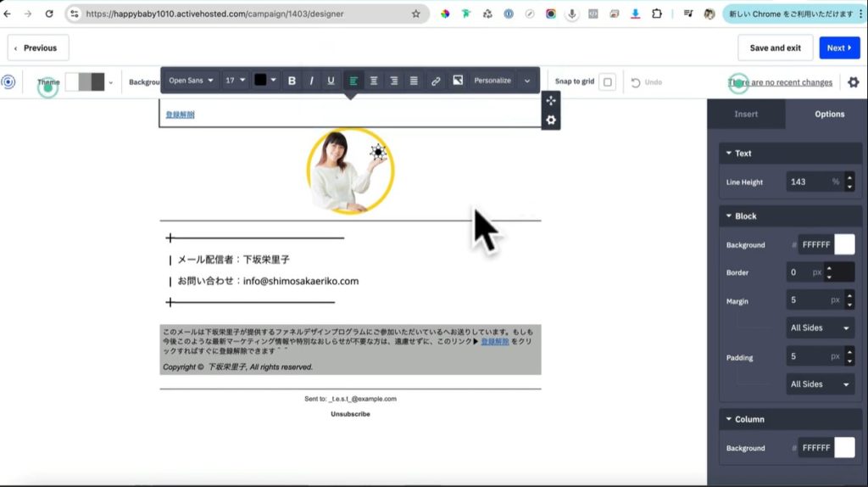
Task: Click the Save and exit button
Action: click(775, 48)
